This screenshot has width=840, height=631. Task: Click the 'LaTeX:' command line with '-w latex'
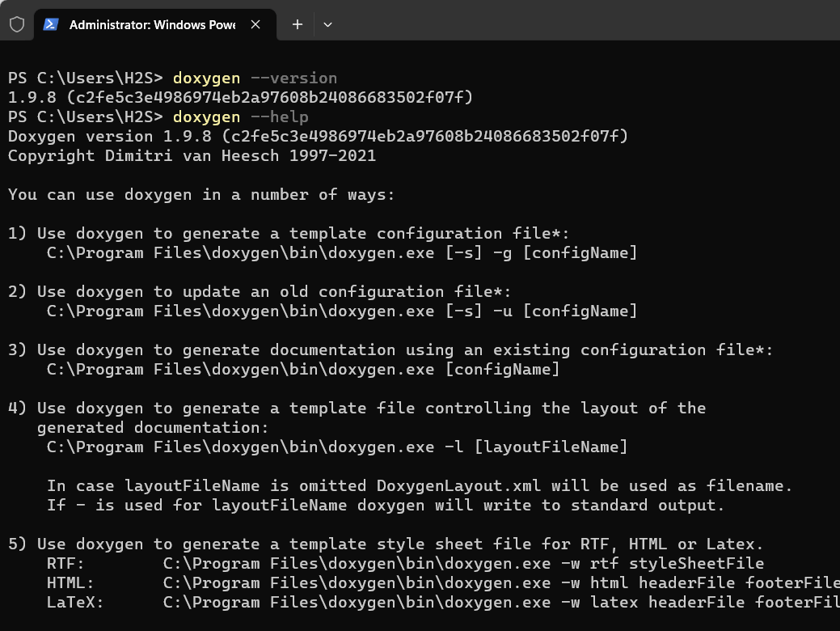tap(443, 603)
